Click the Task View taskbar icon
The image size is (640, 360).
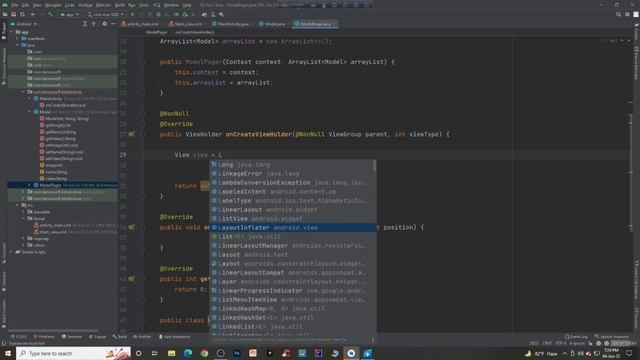[155, 353]
